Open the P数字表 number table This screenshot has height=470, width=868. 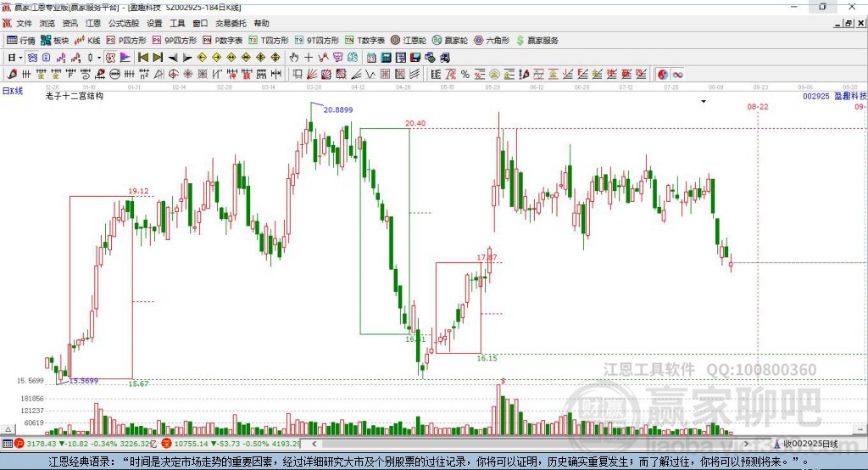pyautogui.click(x=223, y=41)
